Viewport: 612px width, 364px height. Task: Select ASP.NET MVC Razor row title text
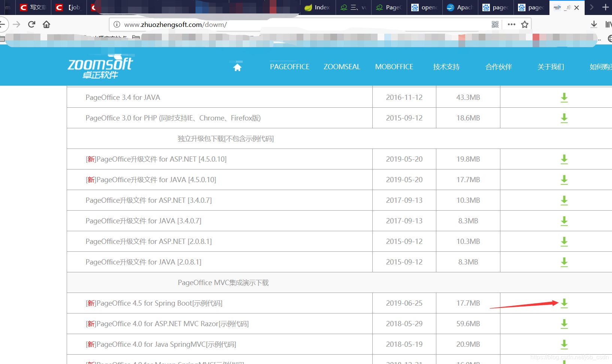167,324
